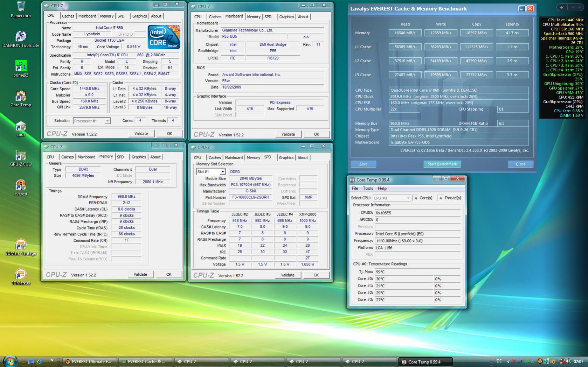Switch to Graphics tab in Mainboard CPU-Z window
588x367 pixels.
click(286, 17)
